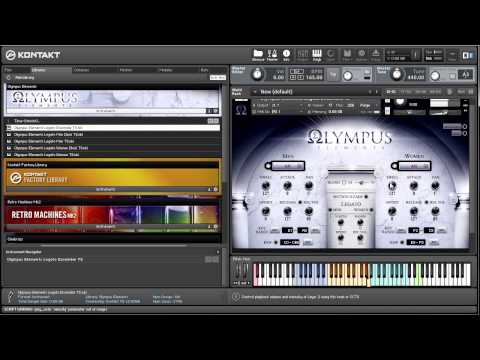Click the reference tone volume knob

tap(435, 76)
